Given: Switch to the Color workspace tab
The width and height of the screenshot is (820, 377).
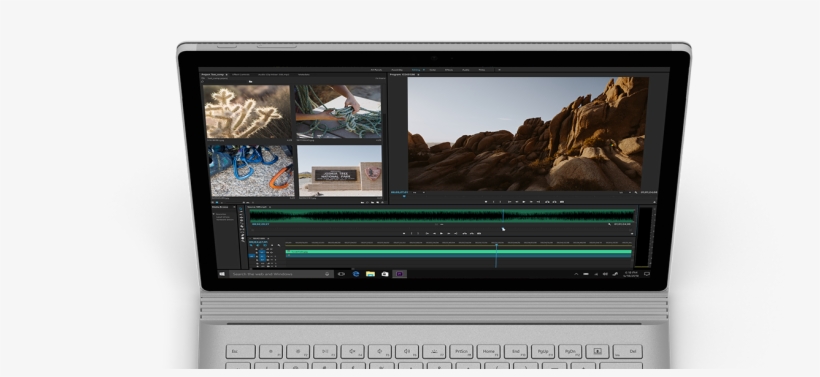Looking at the screenshot, I should (x=433, y=70).
